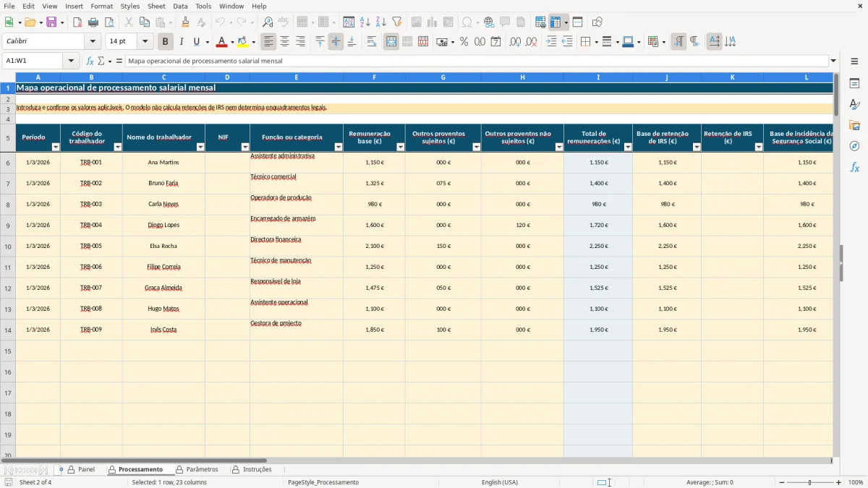Open the Data menu
This screenshot has height=488, width=868.
point(180,6)
